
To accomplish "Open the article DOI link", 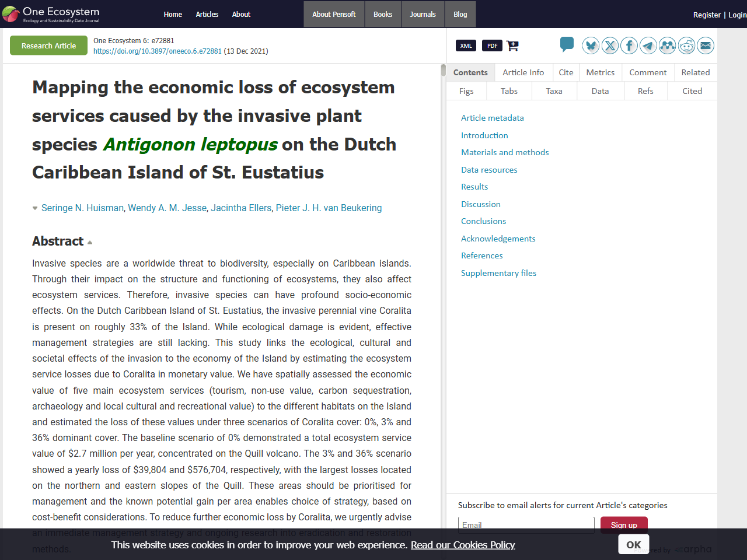I will pyautogui.click(x=158, y=51).
